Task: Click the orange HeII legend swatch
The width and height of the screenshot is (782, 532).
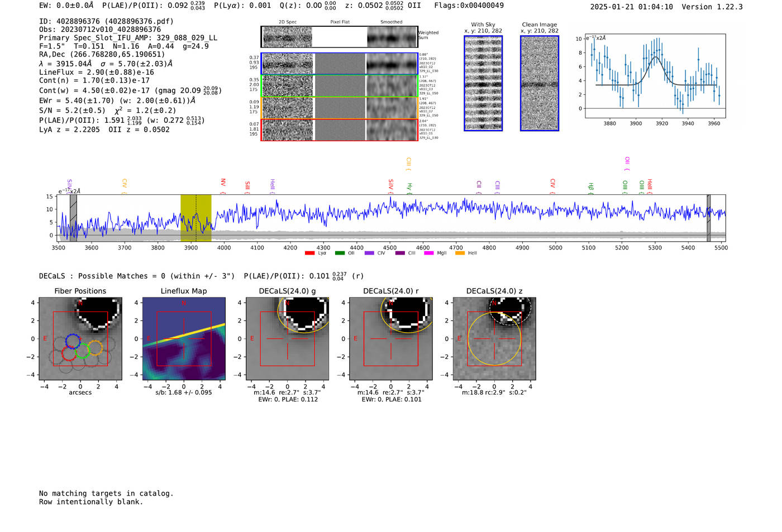Action: (460, 253)
